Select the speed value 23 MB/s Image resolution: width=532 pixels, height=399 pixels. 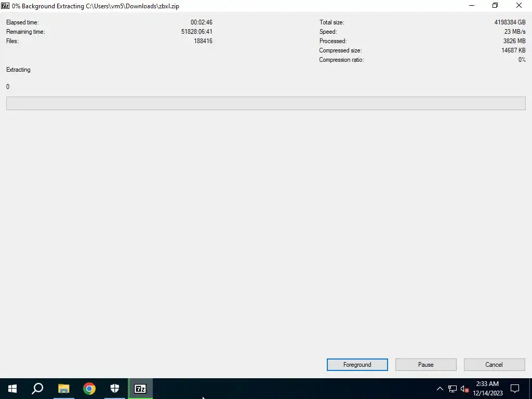(515, 32)
